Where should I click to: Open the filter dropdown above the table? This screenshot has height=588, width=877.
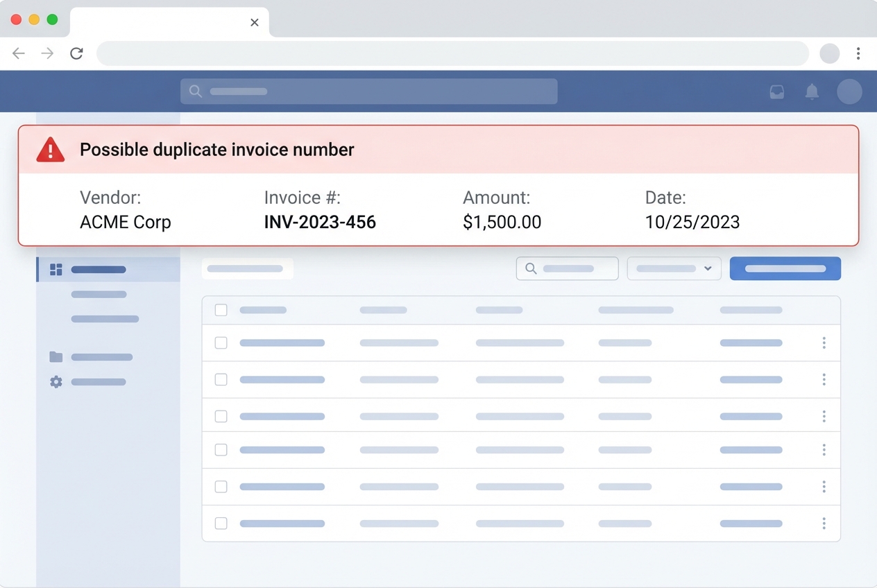click(x=674, y=268)
